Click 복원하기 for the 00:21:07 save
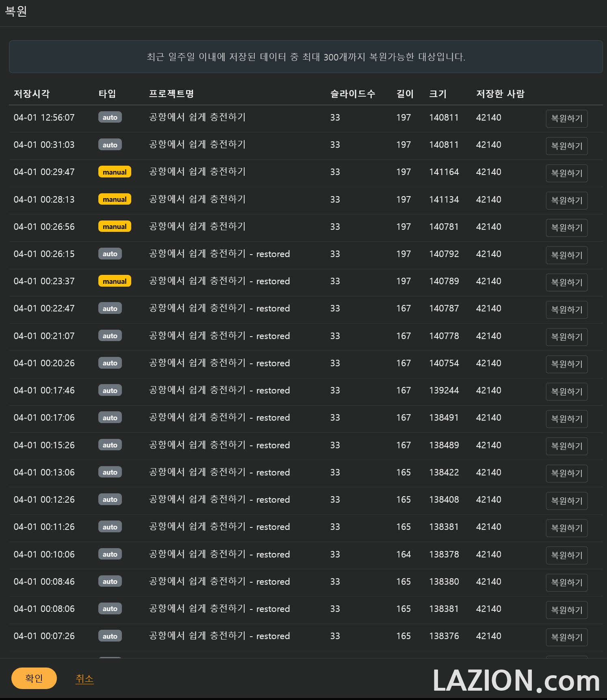This screenshot has height=700, width=607. click(566, 337)
